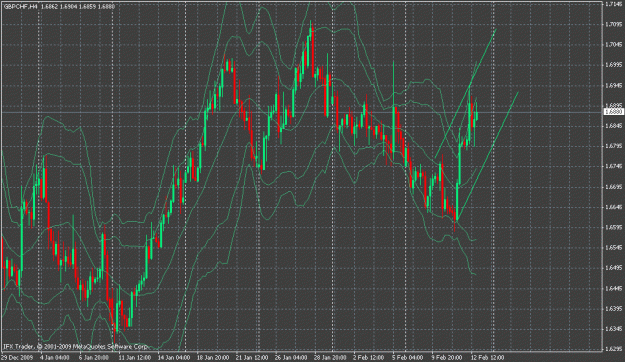Click the 1.6945 price scale label
The image size is (625, 362).
(x=613, y=85)
